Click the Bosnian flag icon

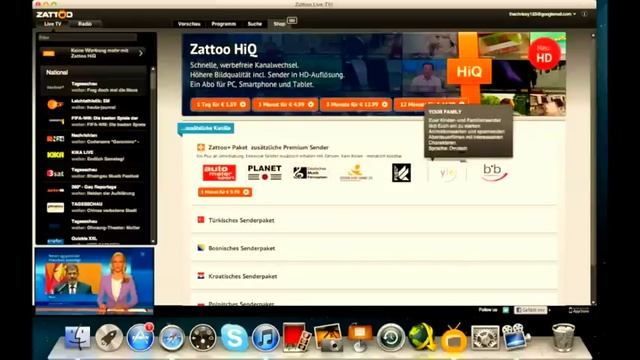201,248
